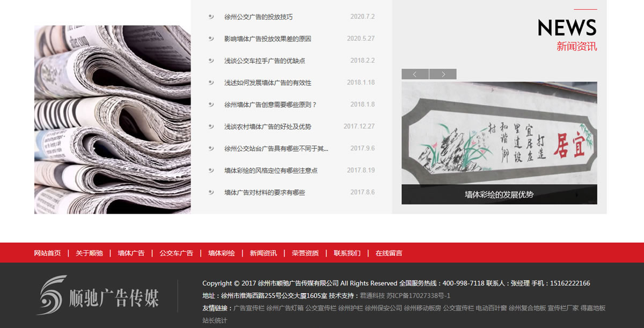Open article 浅谈农村墙体广告的好处及优势
644x328 pixels.
tap(268, 127)
